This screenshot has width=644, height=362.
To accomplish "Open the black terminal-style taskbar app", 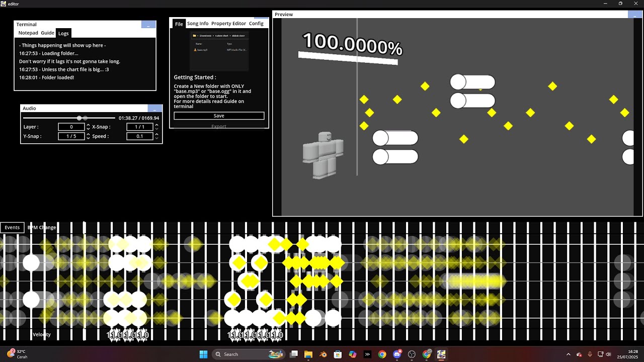I will pyautogui.click(x=367, y=354).
